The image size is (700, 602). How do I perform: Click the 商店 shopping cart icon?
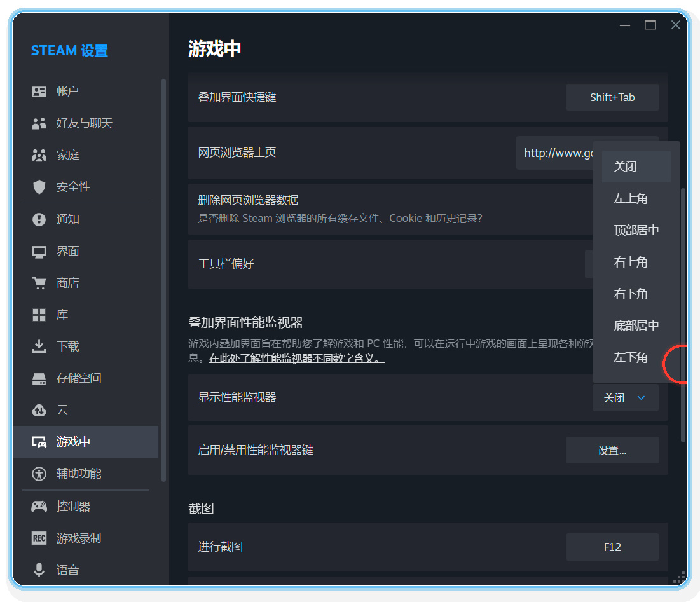pos(39,283)
